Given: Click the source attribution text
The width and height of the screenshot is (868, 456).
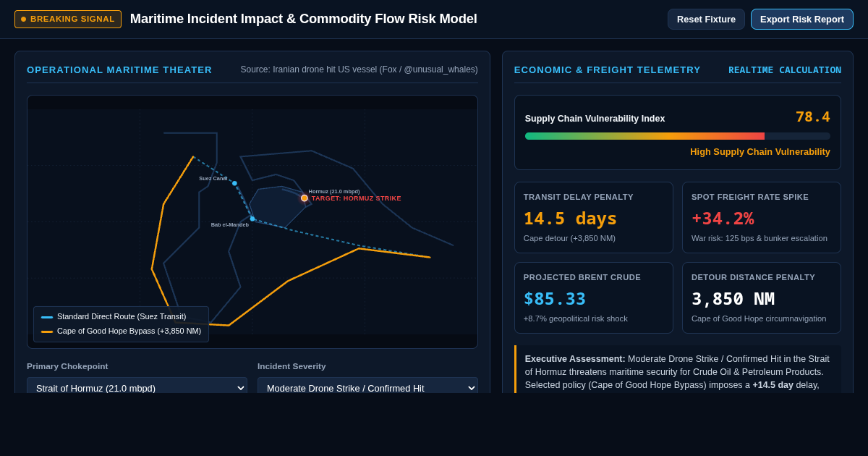Looking at the screenshot, I should 359,69.
